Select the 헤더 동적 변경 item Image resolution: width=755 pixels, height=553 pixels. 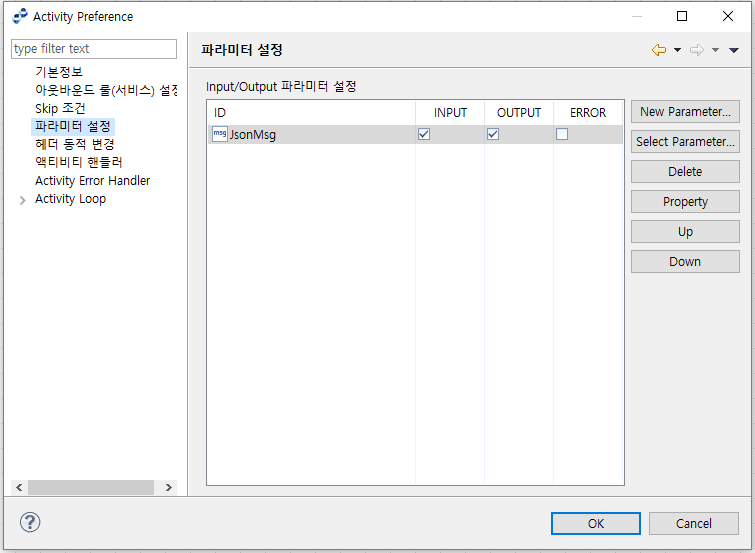(75, 144)
